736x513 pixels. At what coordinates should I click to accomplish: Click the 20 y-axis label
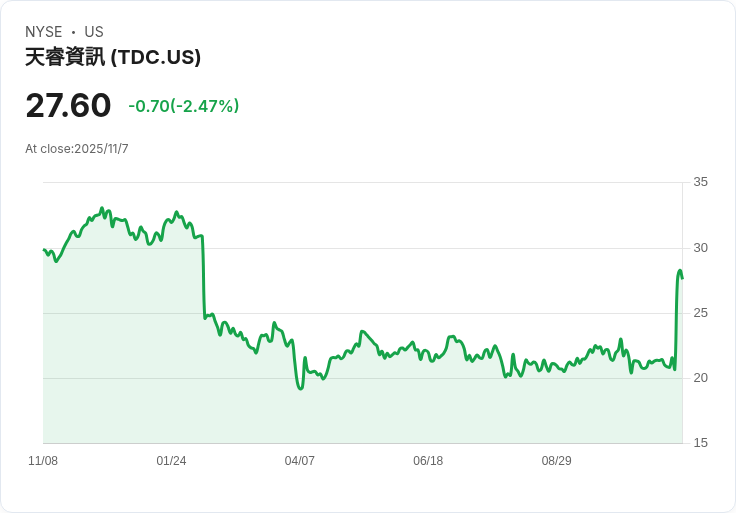(700, 378)
